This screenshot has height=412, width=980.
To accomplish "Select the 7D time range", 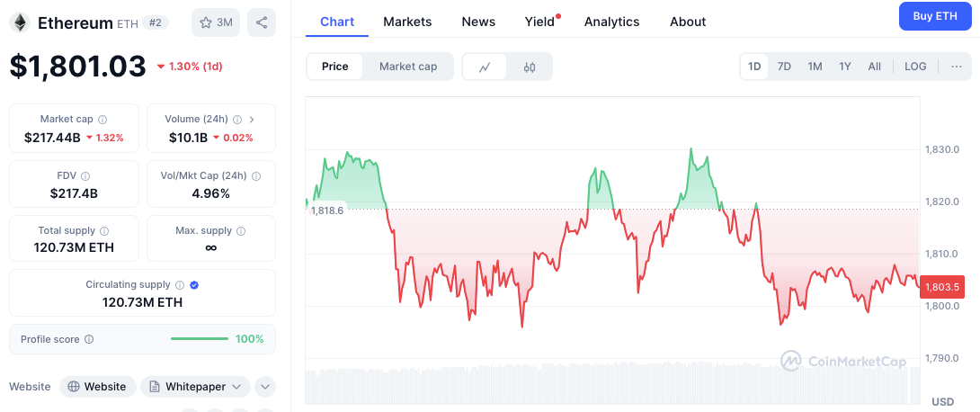I will (784, 67).
